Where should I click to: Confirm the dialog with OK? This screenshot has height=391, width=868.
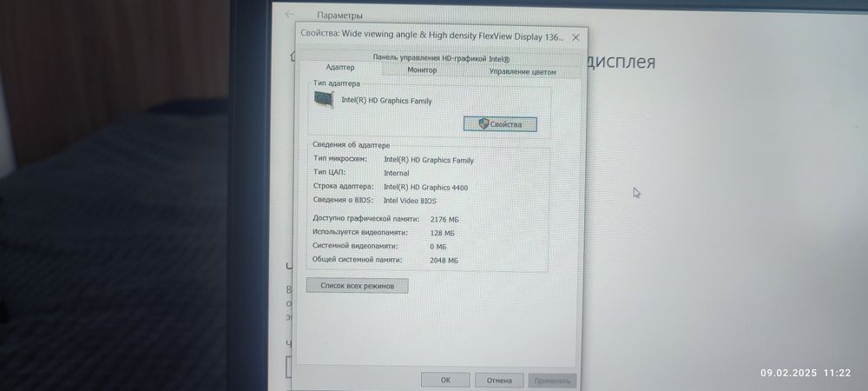(x=445, y=380)
